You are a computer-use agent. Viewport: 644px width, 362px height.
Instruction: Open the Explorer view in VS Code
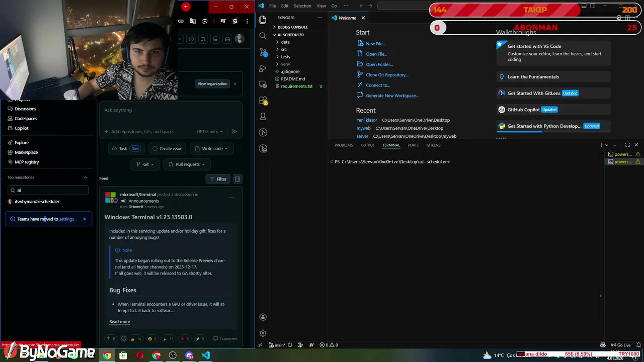click(263, 20)
